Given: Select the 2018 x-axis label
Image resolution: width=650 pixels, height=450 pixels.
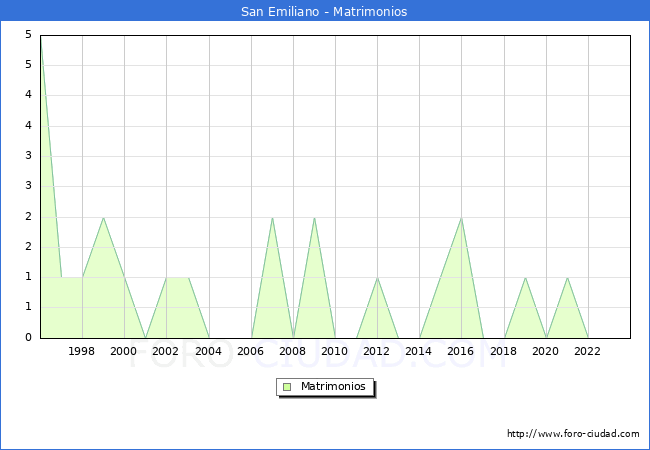Looking at the screenshot, I should tap(504, 351).
